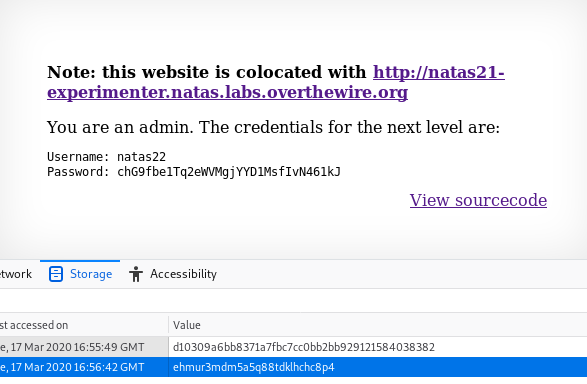Open the View sourcecode link
This screenshot has height=384, width=587.
pyautogui.click(x=478, y=200)
